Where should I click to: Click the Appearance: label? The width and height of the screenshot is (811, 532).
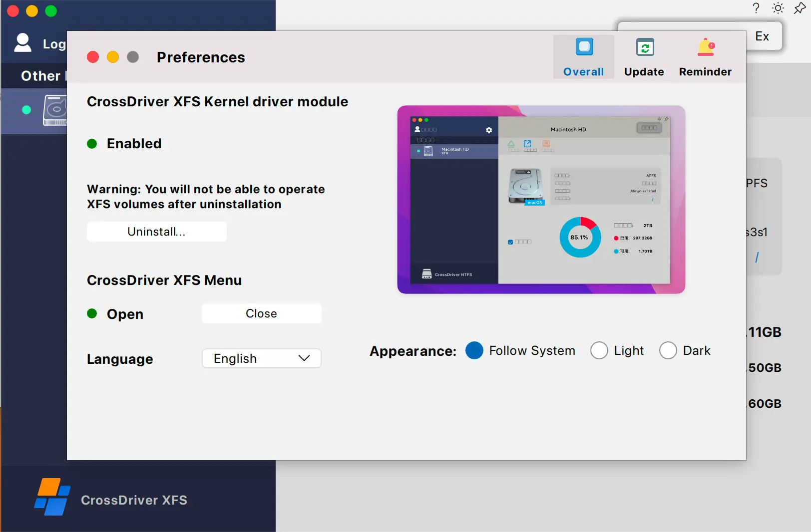tap(413, 351)
